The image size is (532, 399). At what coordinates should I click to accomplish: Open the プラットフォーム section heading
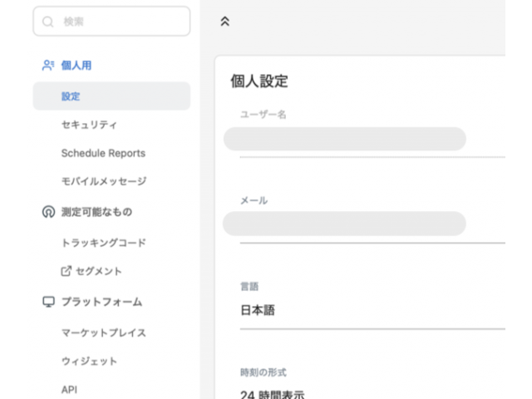pos(101,302)
